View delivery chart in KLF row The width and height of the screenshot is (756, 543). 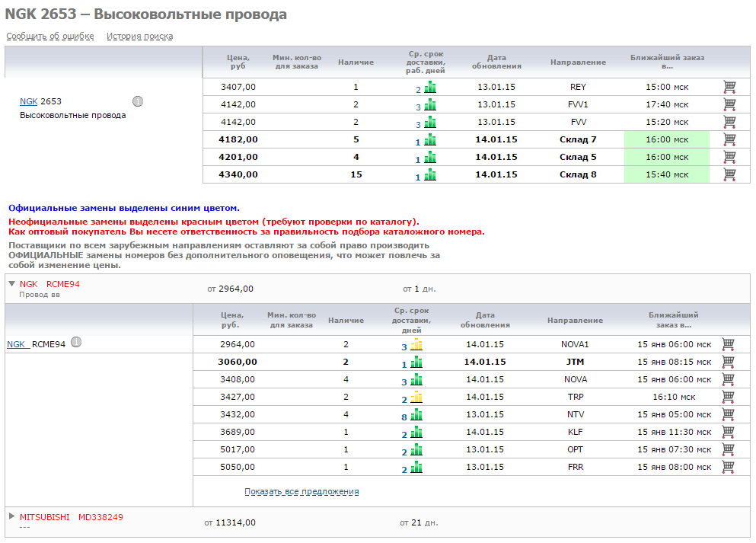416,432
